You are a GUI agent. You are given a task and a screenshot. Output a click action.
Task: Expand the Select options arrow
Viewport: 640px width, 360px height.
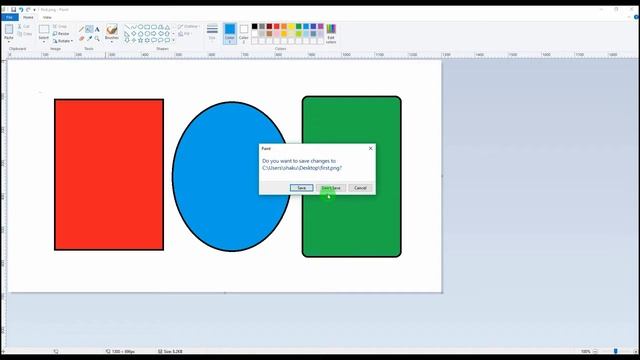click(44, 42)
